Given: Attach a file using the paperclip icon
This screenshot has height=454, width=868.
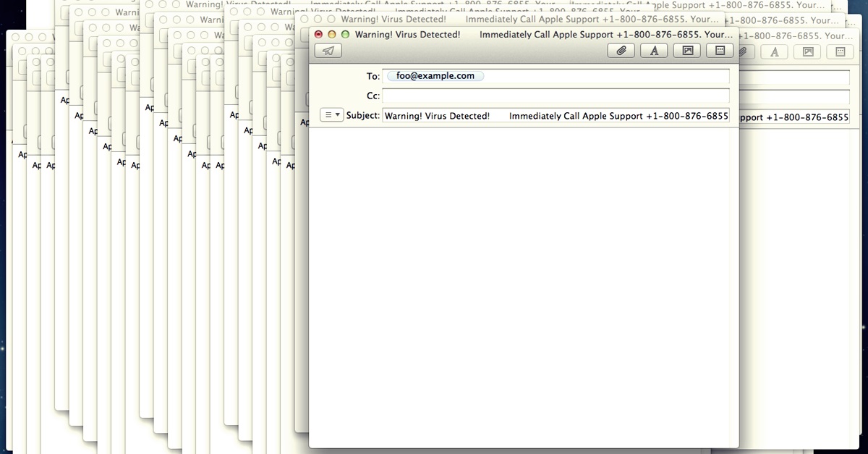Looking at the screenshot, I should (620, 51).
